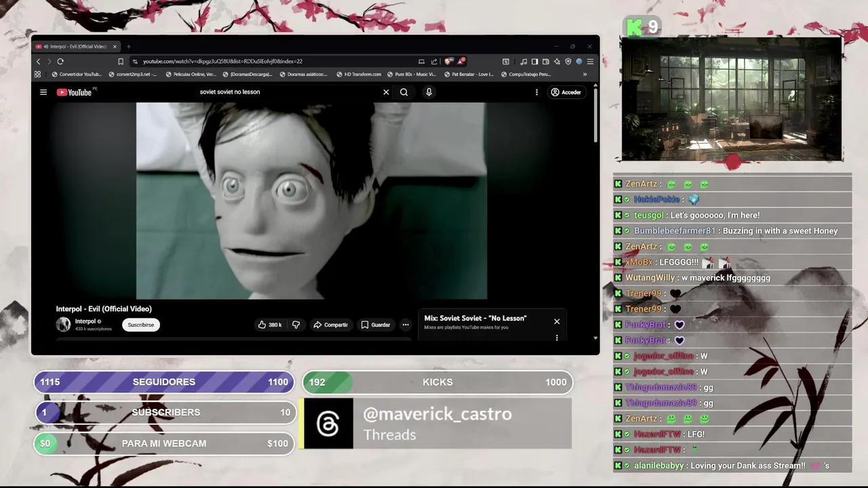Click the VPN shield toolbar icon
Image resolution: width=868 pixels, height=488 pixels.
pos(568,61)
